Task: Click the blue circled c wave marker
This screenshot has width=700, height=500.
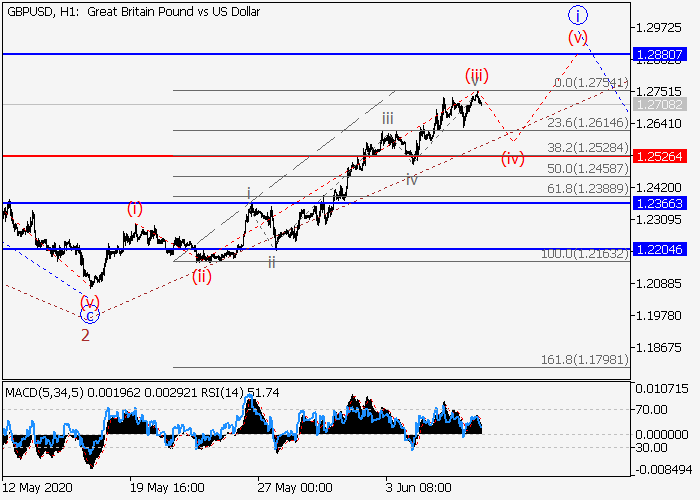Action: tap(89, 315)
